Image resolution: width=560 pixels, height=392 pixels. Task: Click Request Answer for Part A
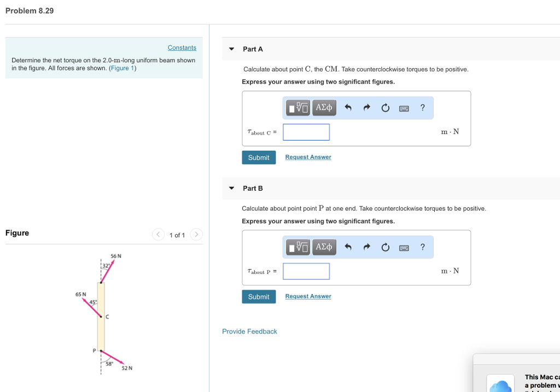(308, 157)
